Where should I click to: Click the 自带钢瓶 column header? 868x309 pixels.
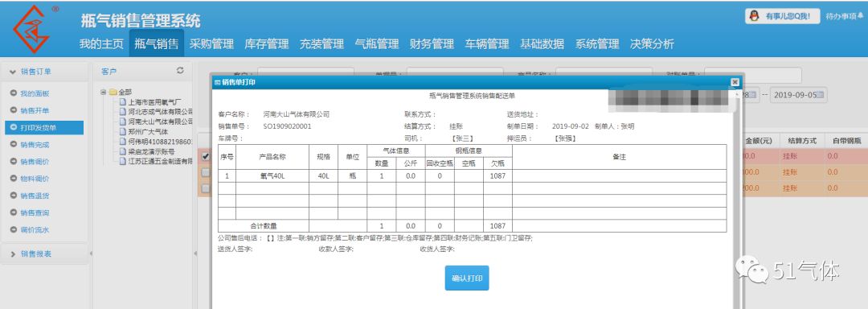point(845,141)
